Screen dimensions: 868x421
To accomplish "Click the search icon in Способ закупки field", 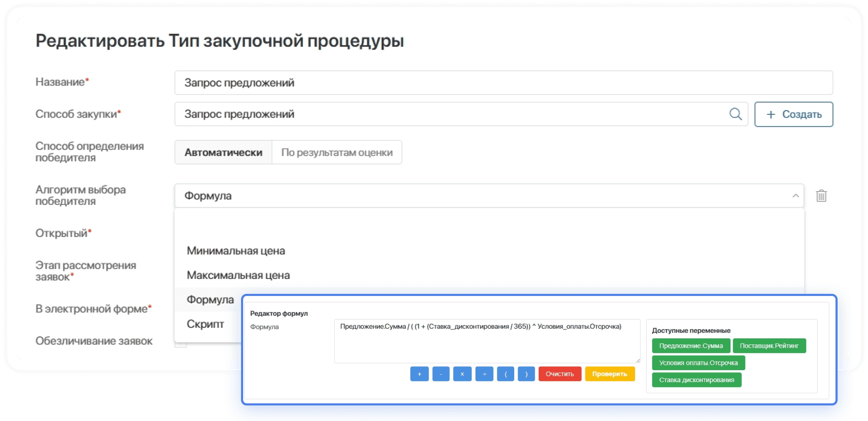I will (x=736, y=114).
